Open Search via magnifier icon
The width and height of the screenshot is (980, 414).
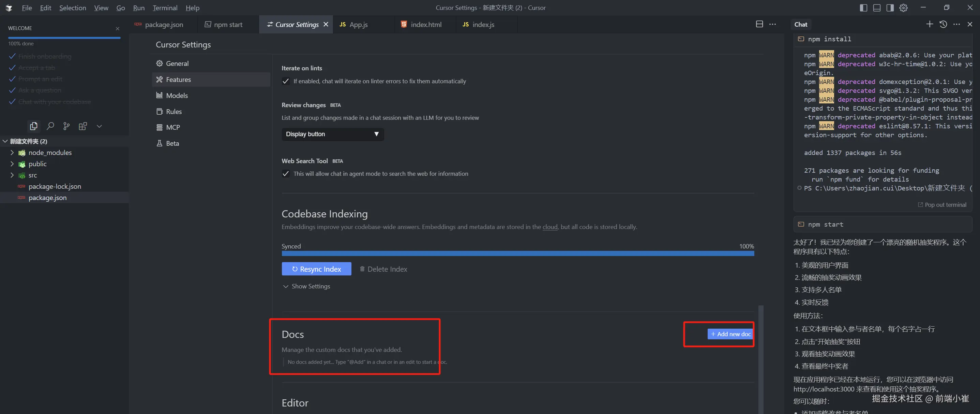click(x=50, y=126)
